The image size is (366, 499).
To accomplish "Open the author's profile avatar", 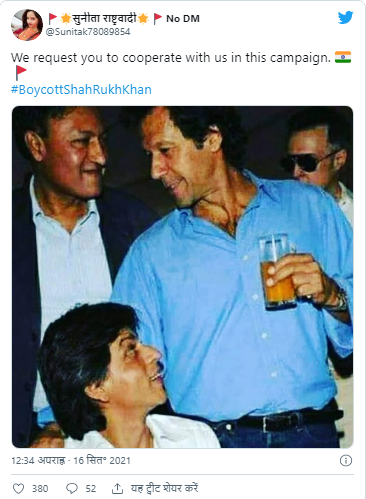I will (x=27, y=25).
